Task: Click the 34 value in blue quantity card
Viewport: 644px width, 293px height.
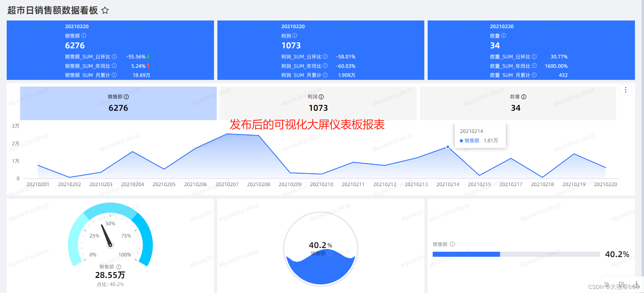Action: 495,46
